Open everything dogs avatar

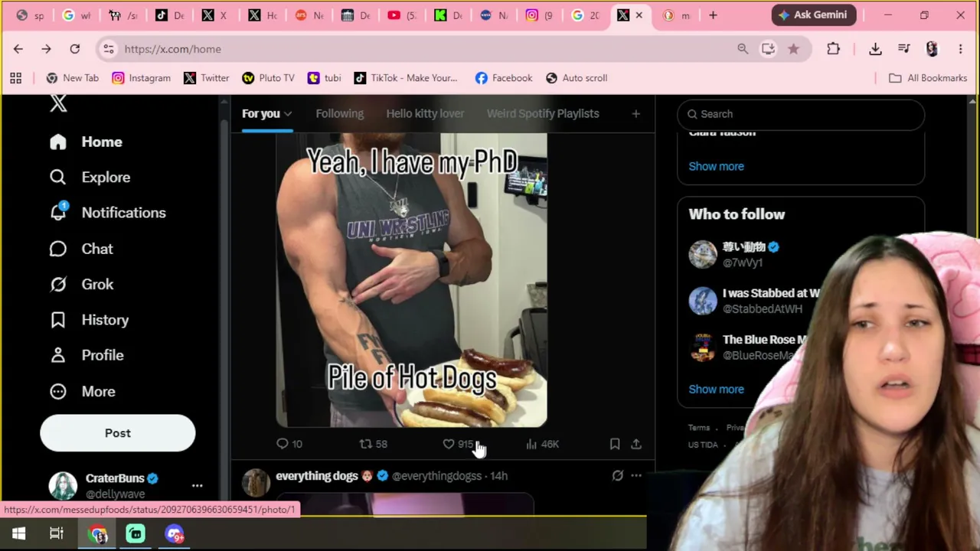(x=256, y=483)
